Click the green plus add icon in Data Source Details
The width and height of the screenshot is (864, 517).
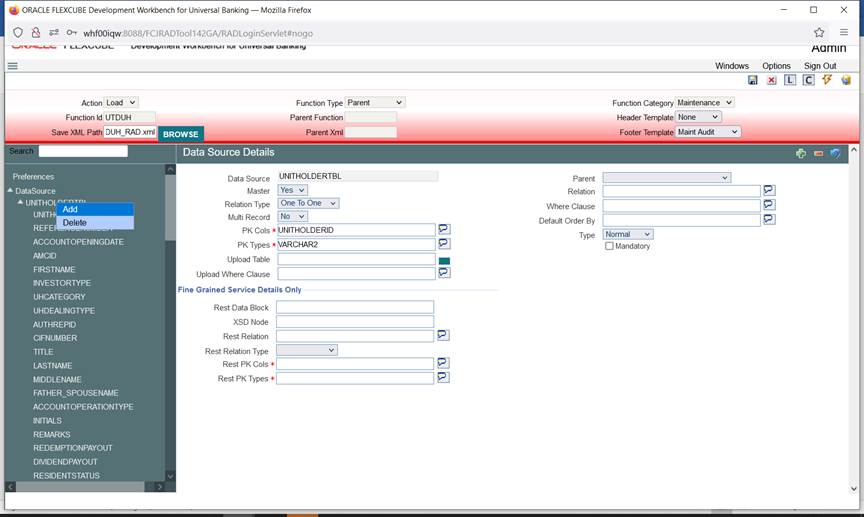coord(801,153)
